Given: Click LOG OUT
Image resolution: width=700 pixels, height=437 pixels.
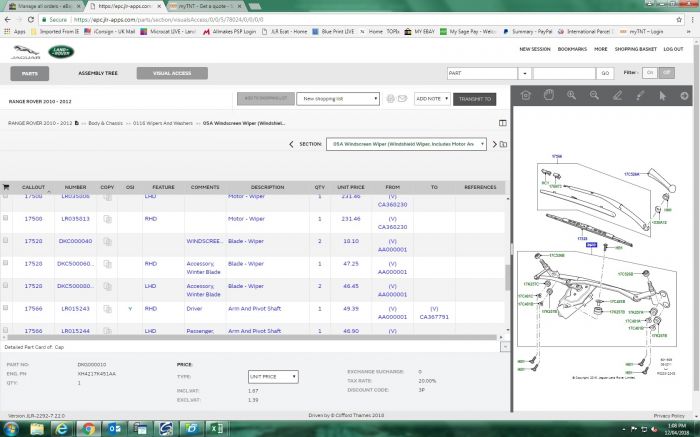Looking at the screenshot, I should tap(673, 49).
